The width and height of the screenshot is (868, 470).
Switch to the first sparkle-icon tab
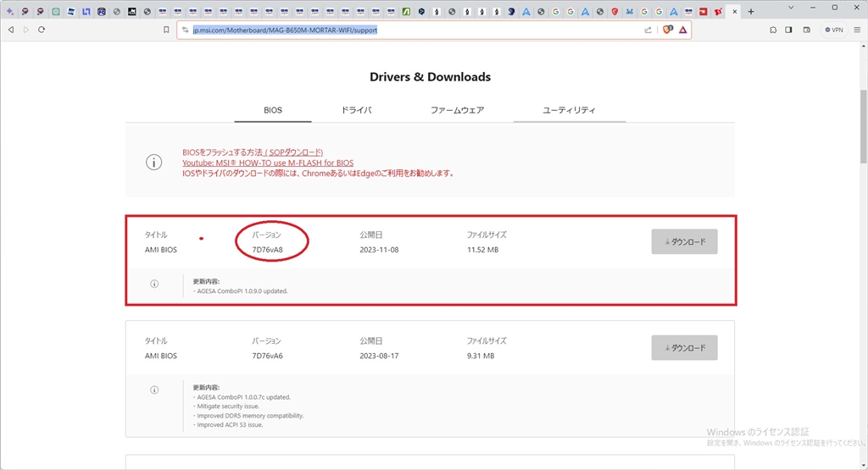pyautogui.click(x=10, y=11)
